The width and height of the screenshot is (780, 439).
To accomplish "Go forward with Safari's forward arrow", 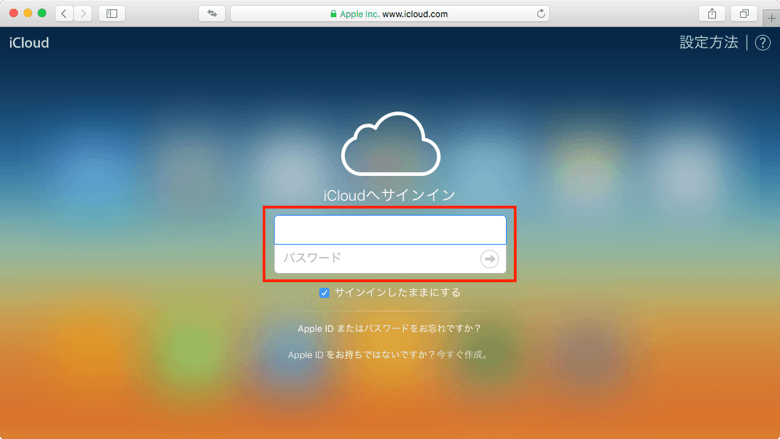I will [83, 13].
